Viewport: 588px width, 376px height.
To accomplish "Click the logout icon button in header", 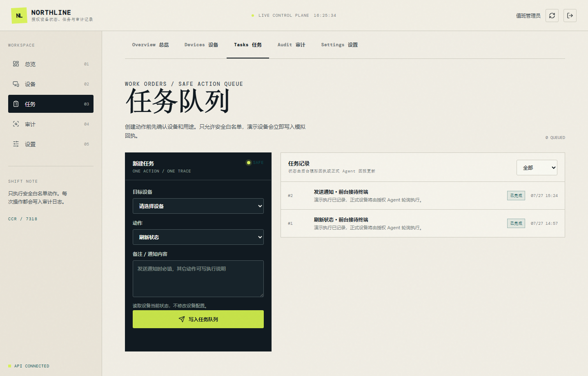I will pos(570,16).
